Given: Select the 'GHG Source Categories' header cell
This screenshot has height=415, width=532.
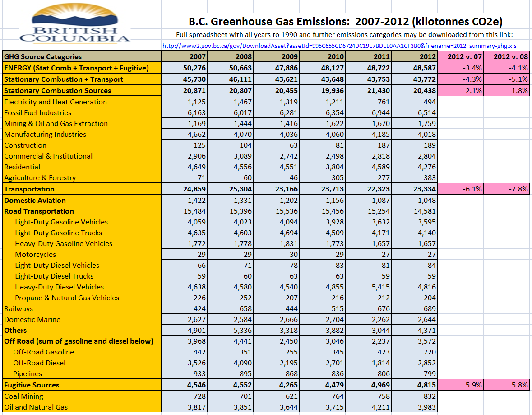Looking at the screenshot, I should point(82,56).
